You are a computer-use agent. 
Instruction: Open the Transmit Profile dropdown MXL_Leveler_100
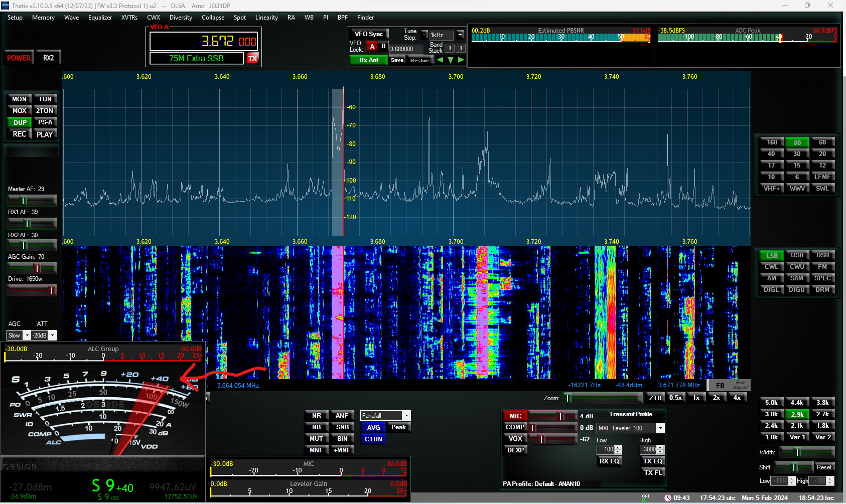631,428
